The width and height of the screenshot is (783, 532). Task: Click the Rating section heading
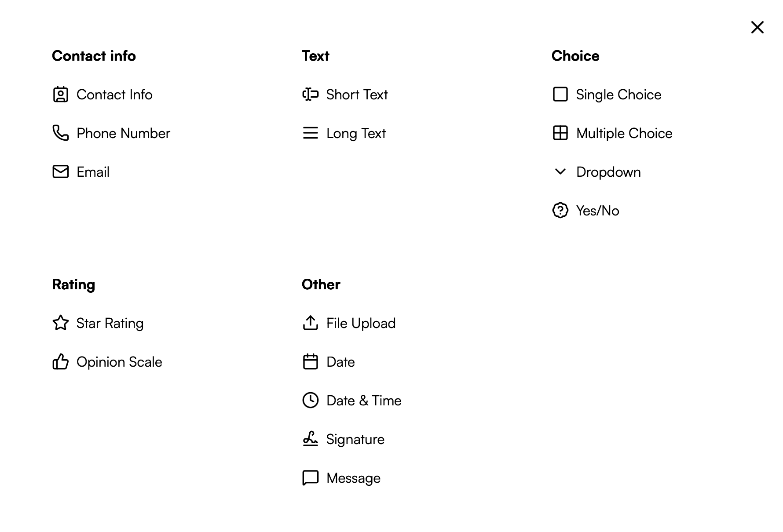tap(73, 284)
